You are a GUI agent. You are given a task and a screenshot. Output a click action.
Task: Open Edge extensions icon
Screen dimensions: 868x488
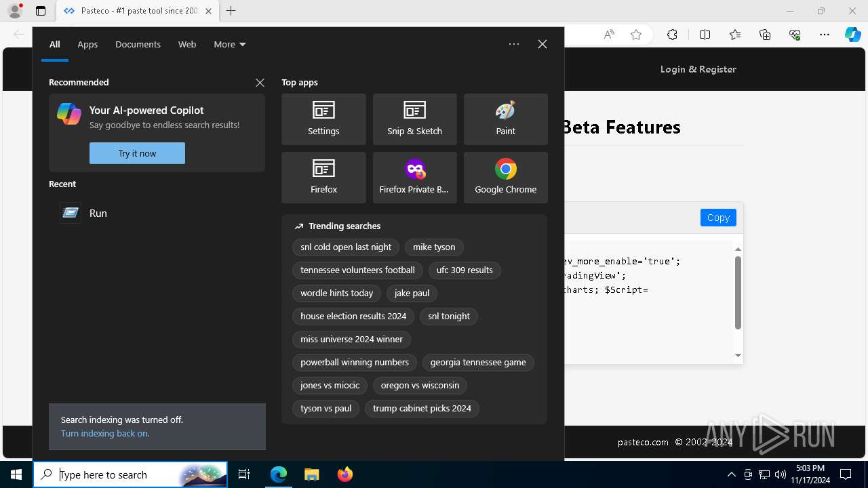pos(672,35)
